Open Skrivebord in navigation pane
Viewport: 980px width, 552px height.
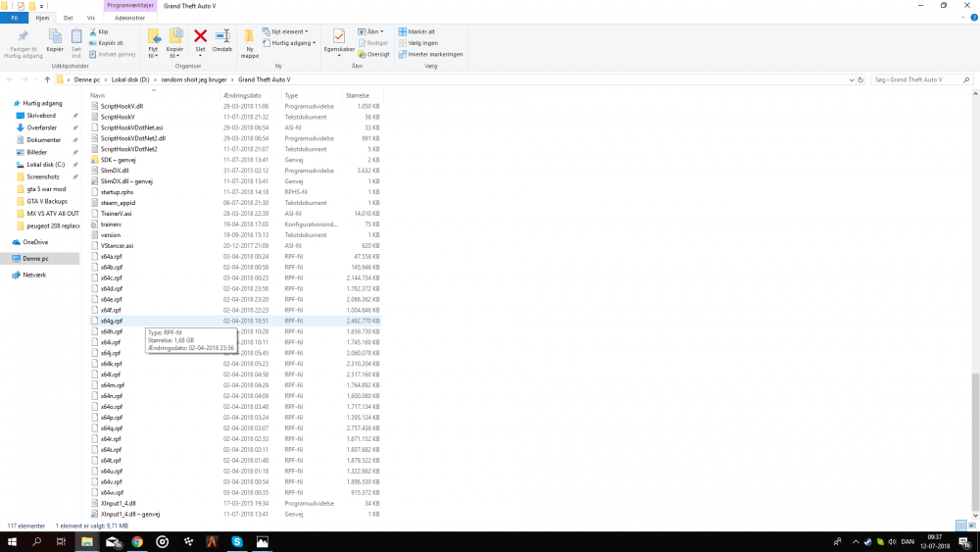point(41,115)
